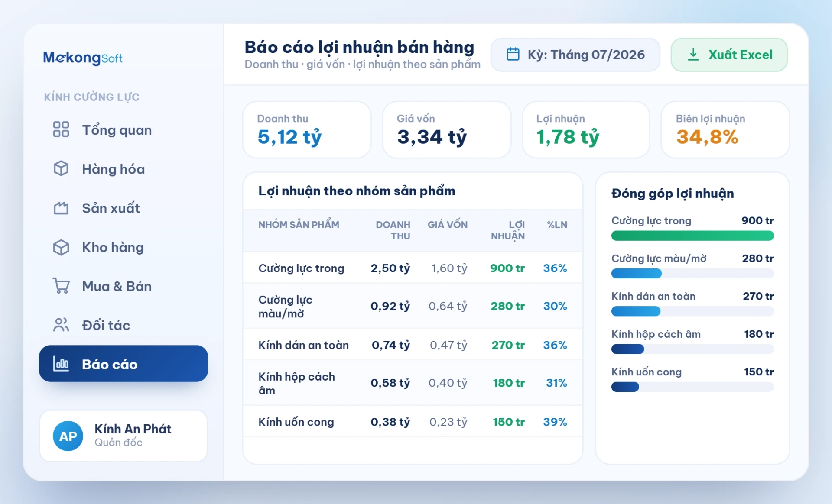Image resolution: width=832 pixels, height=504 pixels.
Task: Click the DOANH THU column header
Action: pos(393,230)
